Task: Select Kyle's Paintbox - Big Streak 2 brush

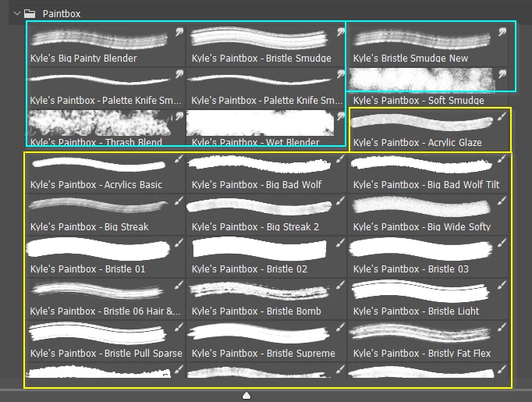Action: click(266, 214)
